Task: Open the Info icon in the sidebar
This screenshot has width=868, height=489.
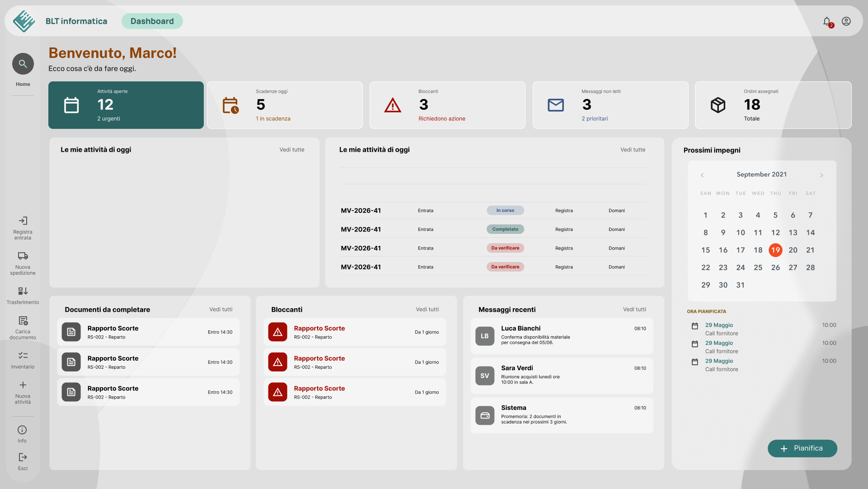Action: coord(22,430)
